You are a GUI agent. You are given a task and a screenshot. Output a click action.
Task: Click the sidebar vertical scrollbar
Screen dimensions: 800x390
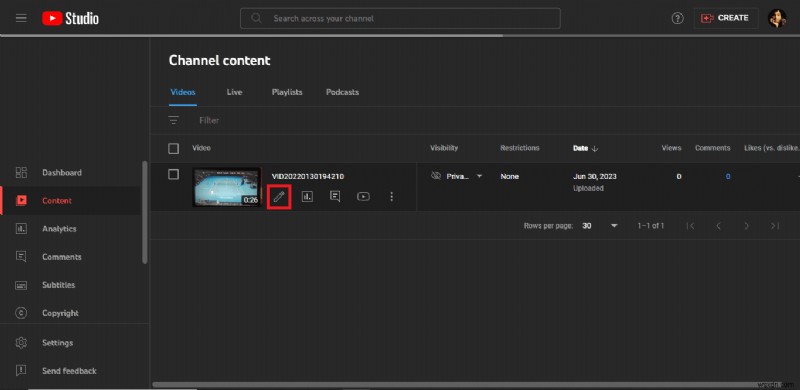145,212
